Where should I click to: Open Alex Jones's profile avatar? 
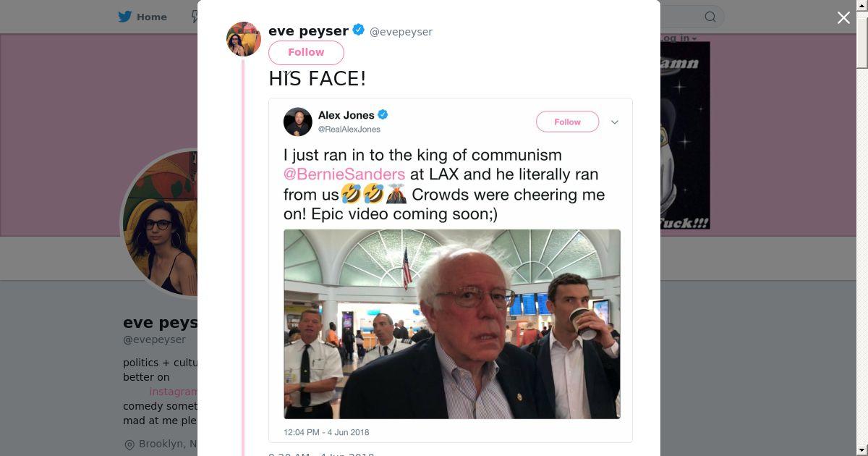pyautogui.click(x=297, y=122)
